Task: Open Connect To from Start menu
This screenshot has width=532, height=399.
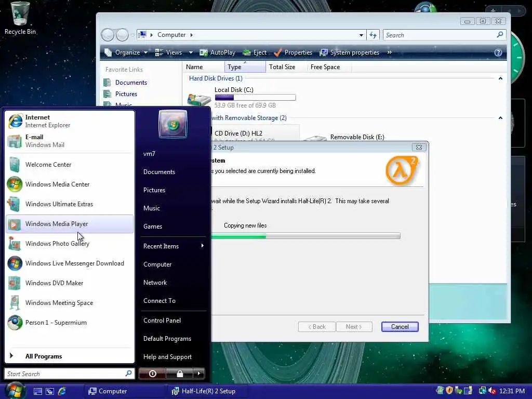Action: [x=173, y=301]
